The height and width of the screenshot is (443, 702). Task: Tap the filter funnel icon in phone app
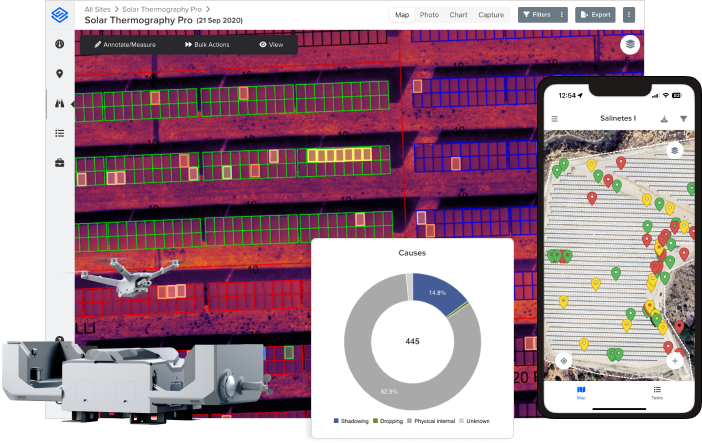683,119
